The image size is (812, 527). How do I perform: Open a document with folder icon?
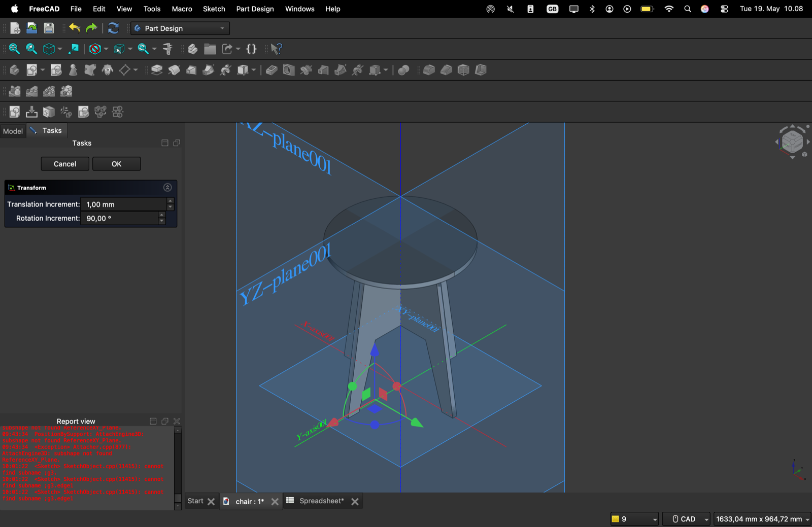[32, 28]
